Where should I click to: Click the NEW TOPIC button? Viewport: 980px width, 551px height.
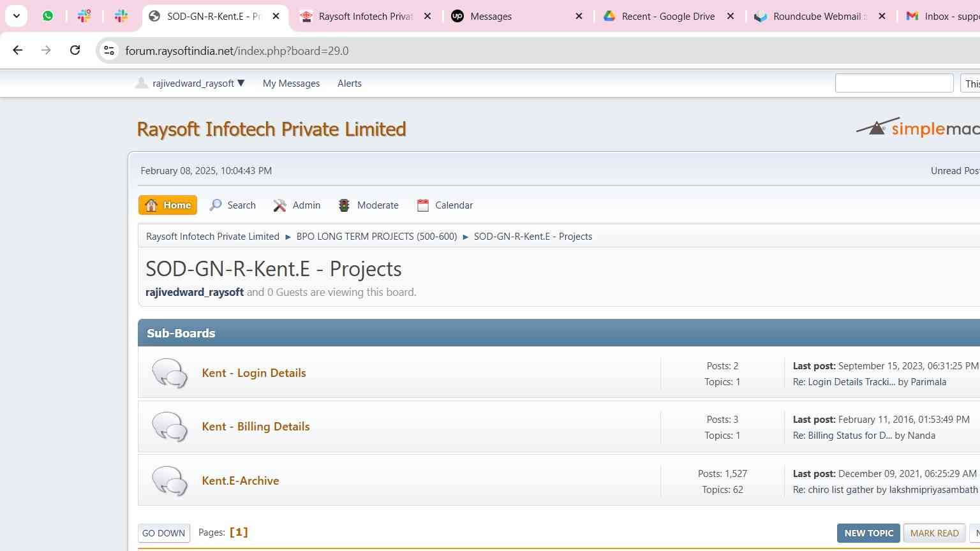tap(868, 533)
